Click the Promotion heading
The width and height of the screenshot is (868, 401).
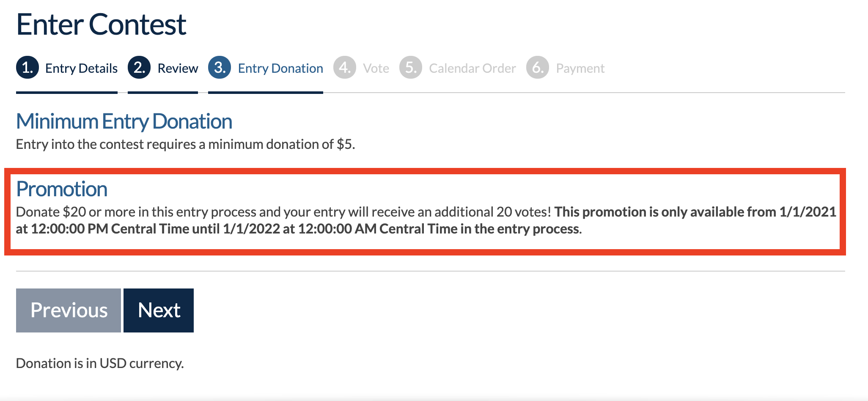[62, 189]
